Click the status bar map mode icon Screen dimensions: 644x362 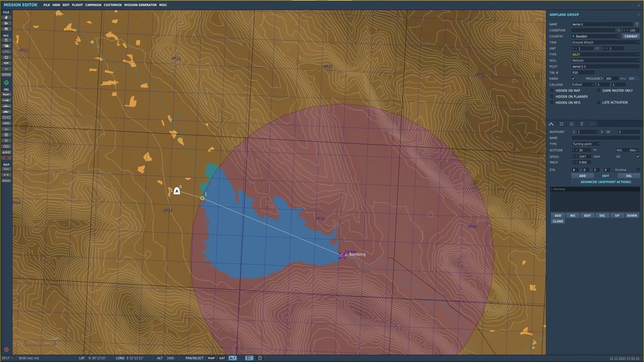pyautogui.click(x=249, y=358)
